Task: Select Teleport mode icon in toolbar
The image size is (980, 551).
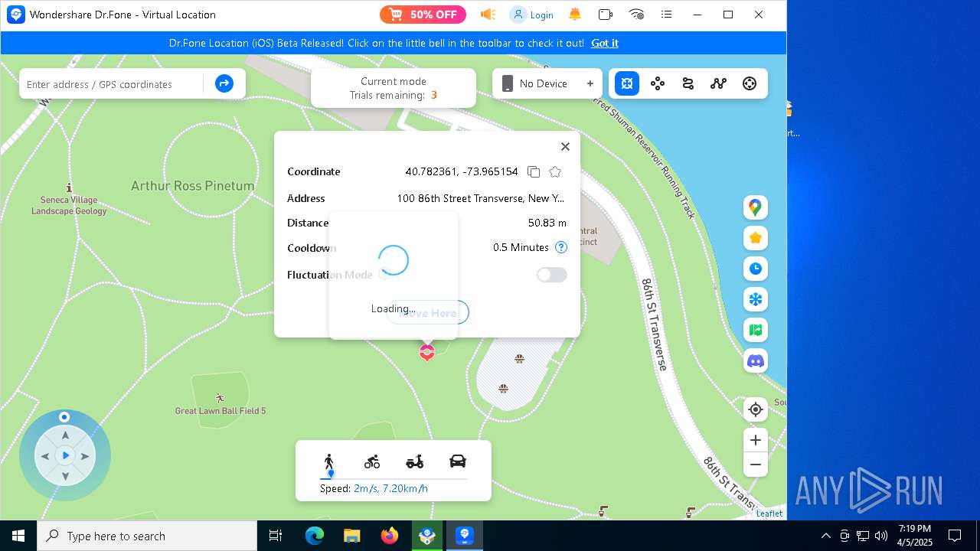Action: pyautogui.click(x=626, y=83)
